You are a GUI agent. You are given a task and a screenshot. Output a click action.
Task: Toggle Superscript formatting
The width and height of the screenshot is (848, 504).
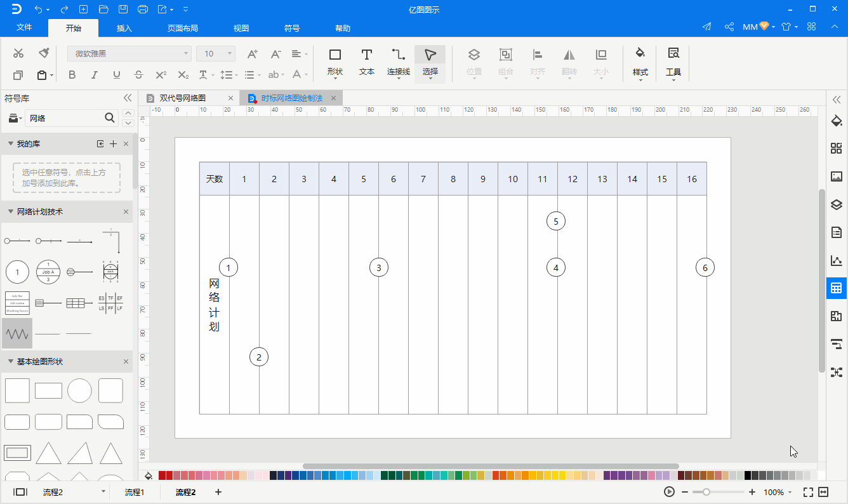[161, 75]
